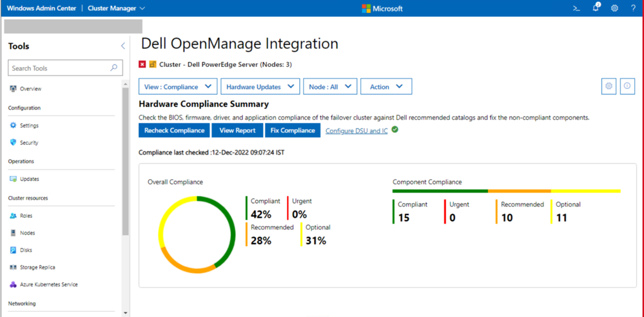Click the component Urgent count 0
The image size is (644, 317).
tap(453, 218)
